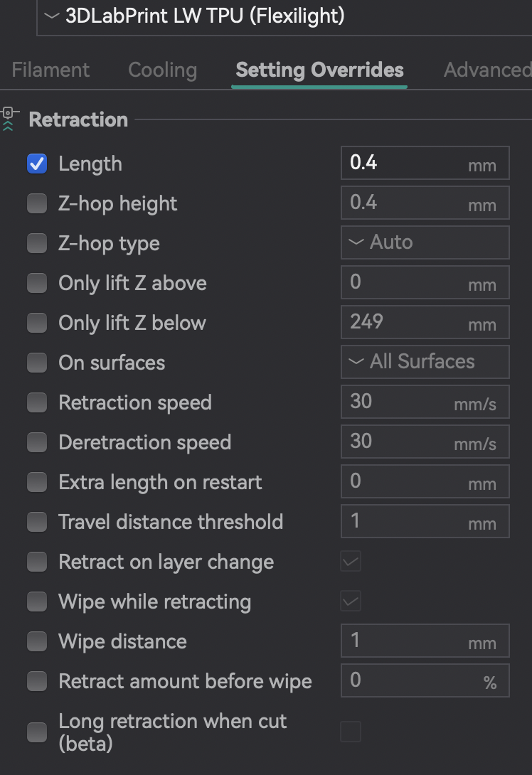
Task: Uncheck the Length override checkbox
Action: [37, 163]
